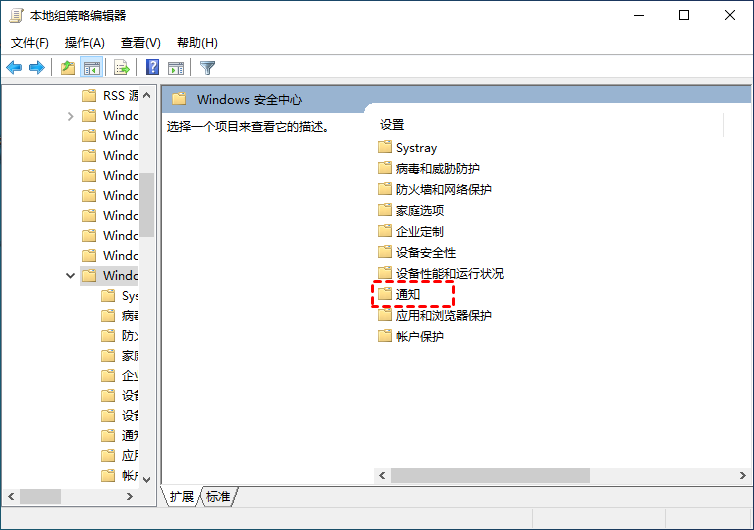Toggle show/hide console tree icon

pyautogui.click(x=92, y=68)
